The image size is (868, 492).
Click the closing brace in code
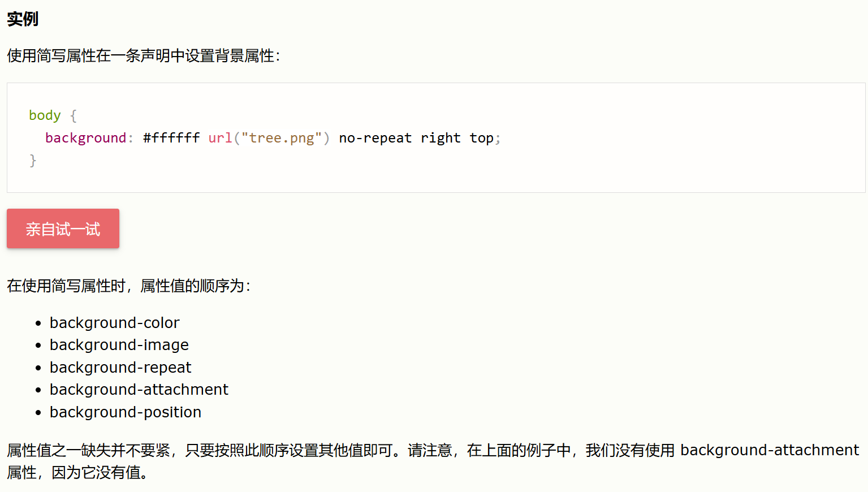coord(33,161)
